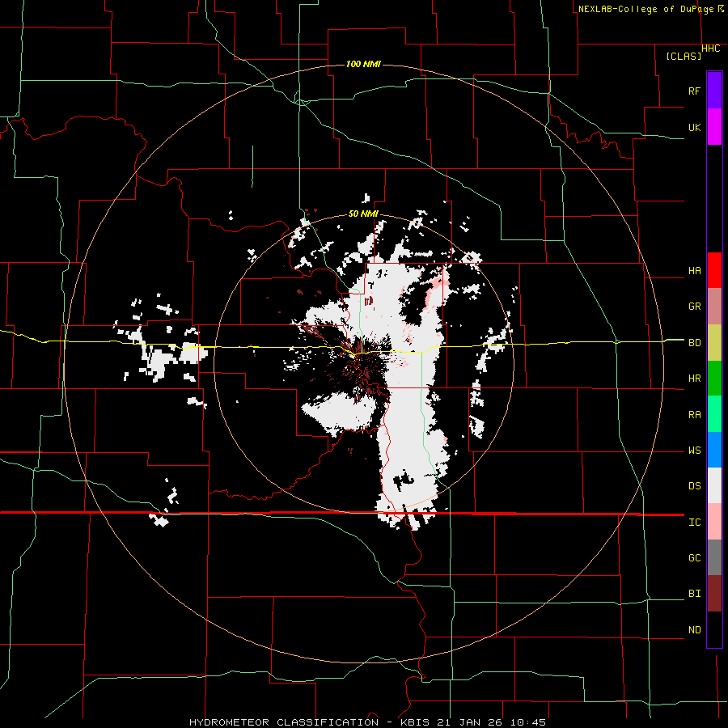Click the 100 NMI range ring label
The image size is (728, 728).
(363, 64)
